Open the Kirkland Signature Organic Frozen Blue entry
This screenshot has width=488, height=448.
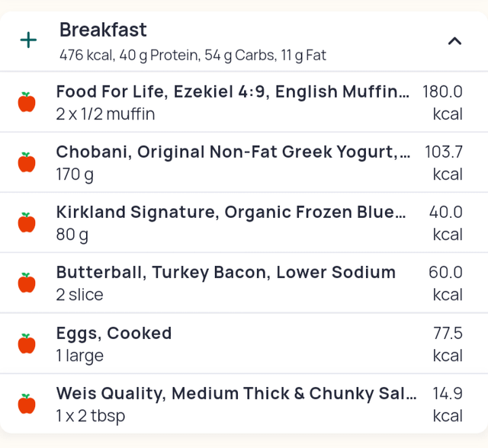click(244, 222)
